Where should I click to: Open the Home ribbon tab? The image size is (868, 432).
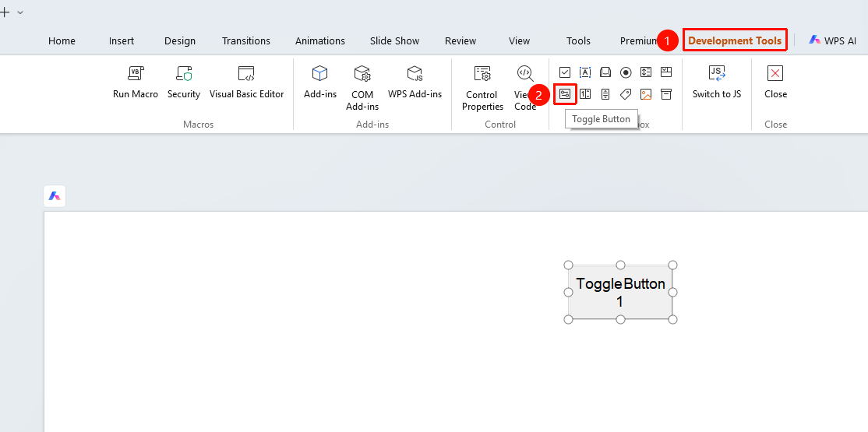pos(62,41)
